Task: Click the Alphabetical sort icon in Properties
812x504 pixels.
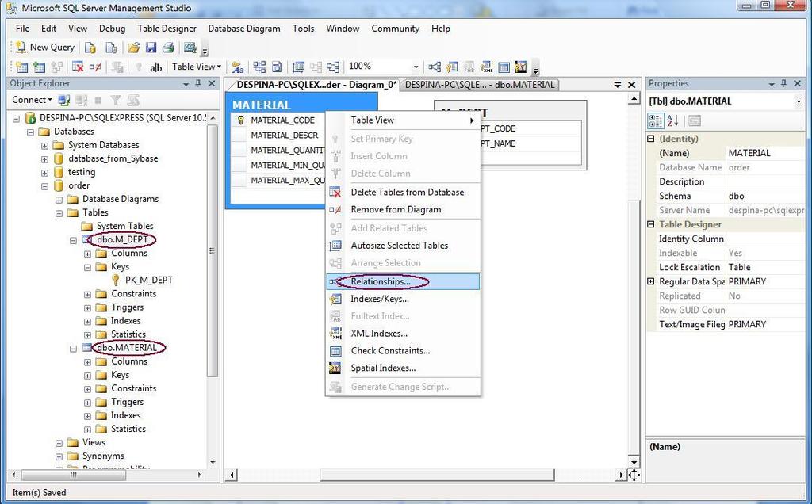Action: (672, 121)
